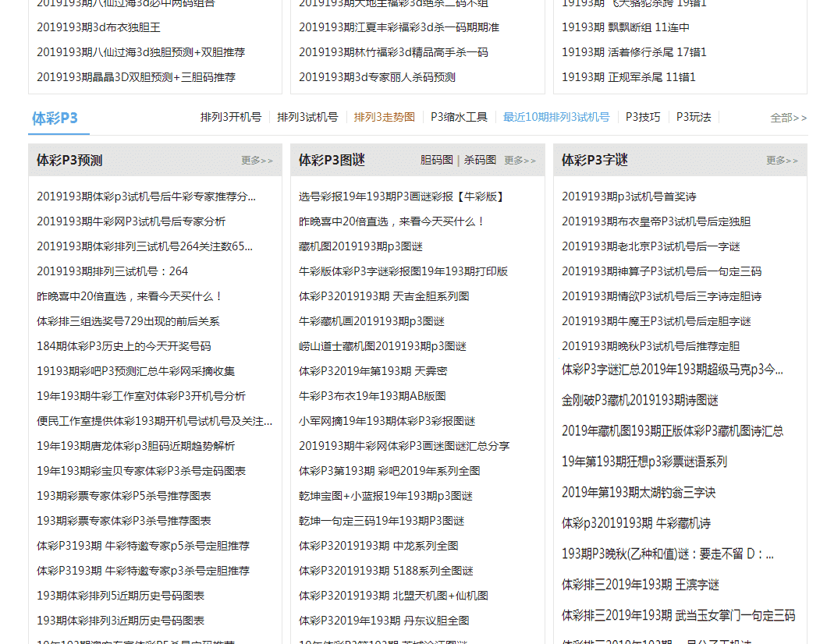Open the P3技巧 tab
This screenshot has height=644, width=827.
pos(642,117)
